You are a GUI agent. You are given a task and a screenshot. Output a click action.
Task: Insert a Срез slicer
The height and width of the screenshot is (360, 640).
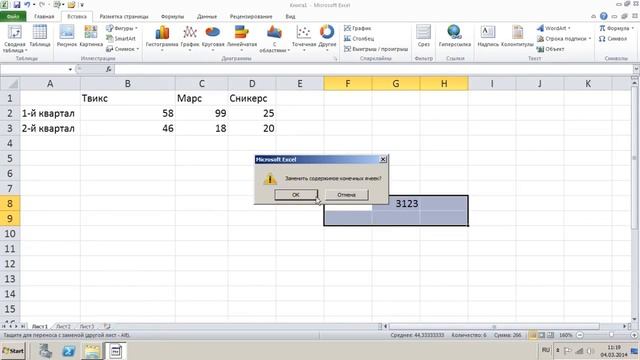[x=424, y=36]
